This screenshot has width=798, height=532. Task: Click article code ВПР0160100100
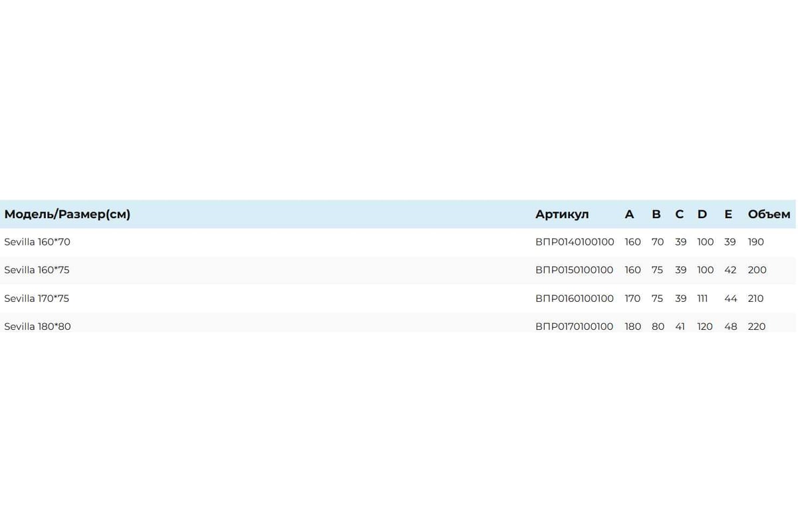tap(575, 299)
